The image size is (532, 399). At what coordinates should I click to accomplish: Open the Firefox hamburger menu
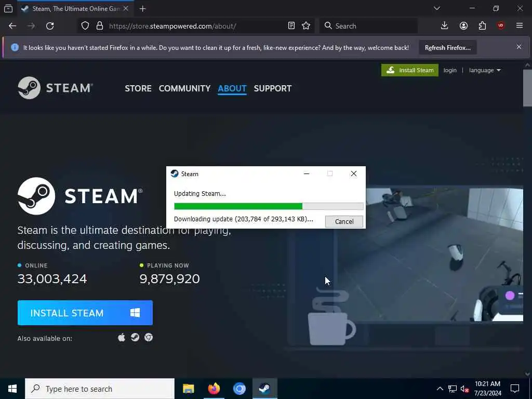click(519, 26)
